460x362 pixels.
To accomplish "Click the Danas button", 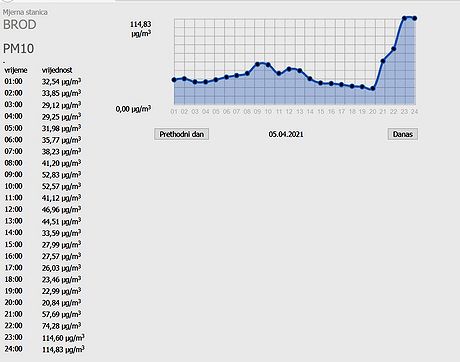I will pos(402,134).
